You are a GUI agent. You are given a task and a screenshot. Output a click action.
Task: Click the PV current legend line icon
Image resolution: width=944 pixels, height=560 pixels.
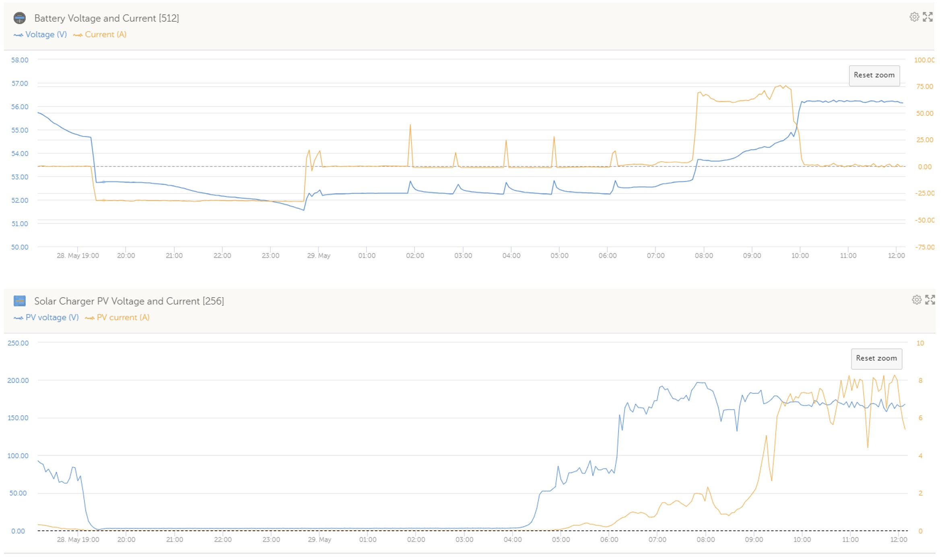(89, 318)
